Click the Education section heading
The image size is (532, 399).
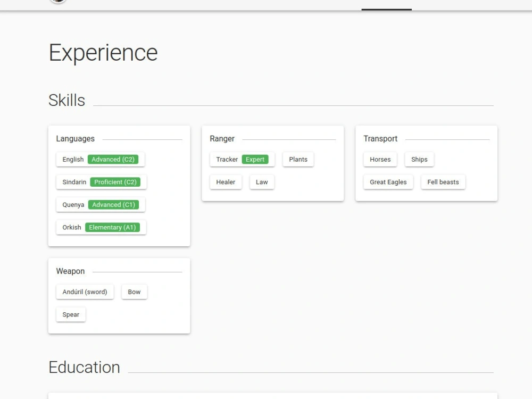point(84,368)
